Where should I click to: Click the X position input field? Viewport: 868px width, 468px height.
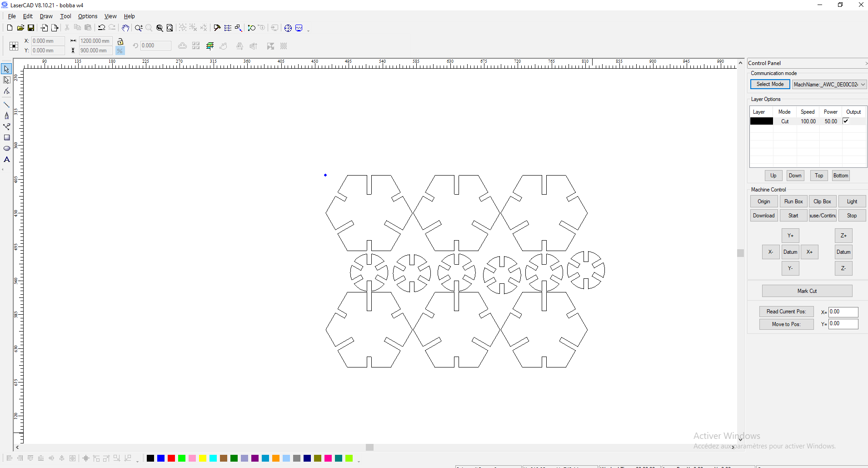48,41
